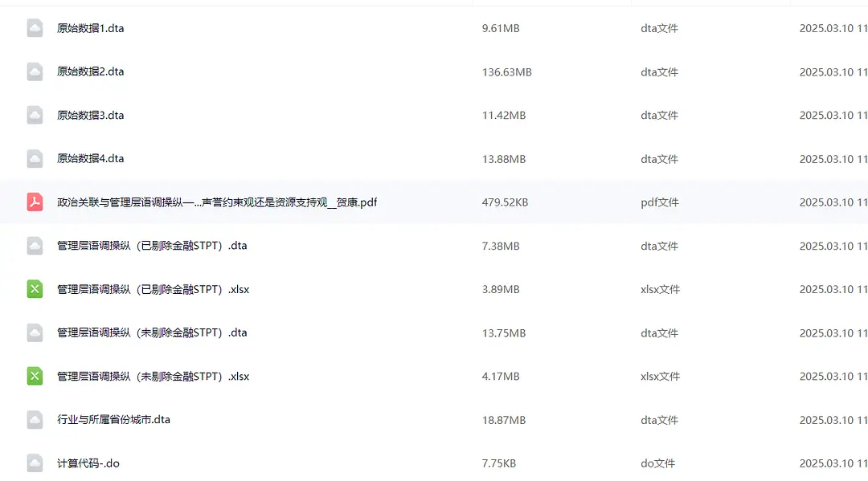Select 管理层语调操纵（未剔除金融STPT）.dta file name
This screenshot has width=868, height=481.
152,332
